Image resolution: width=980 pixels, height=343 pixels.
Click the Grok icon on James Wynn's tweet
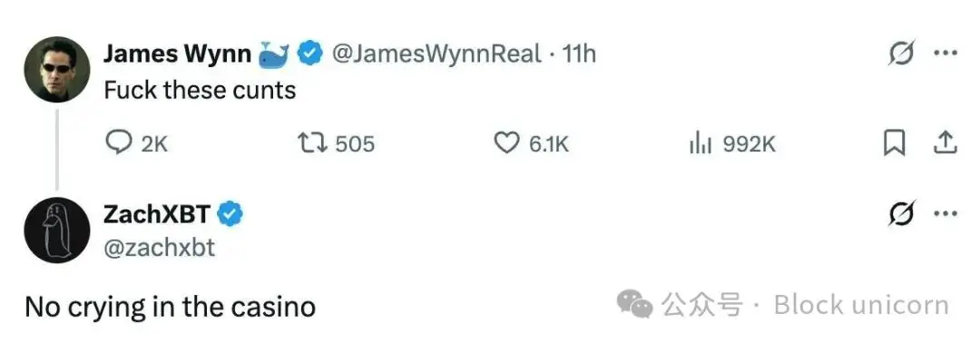[x=902, y=54]
